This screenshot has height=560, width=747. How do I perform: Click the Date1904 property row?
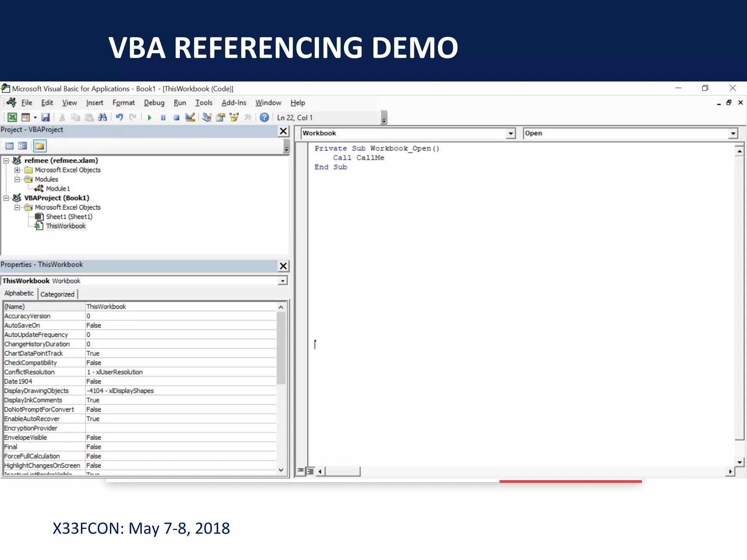(x=140, y=381)
